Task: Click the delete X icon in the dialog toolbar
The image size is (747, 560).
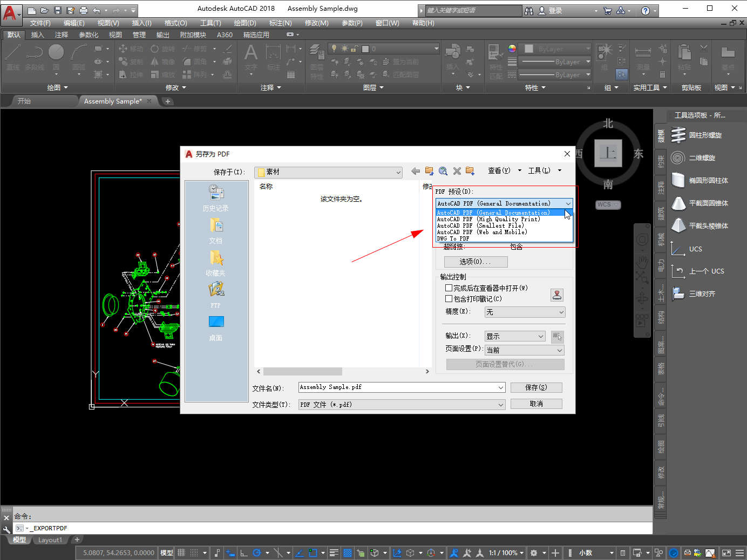Action: tap(457, 171)
